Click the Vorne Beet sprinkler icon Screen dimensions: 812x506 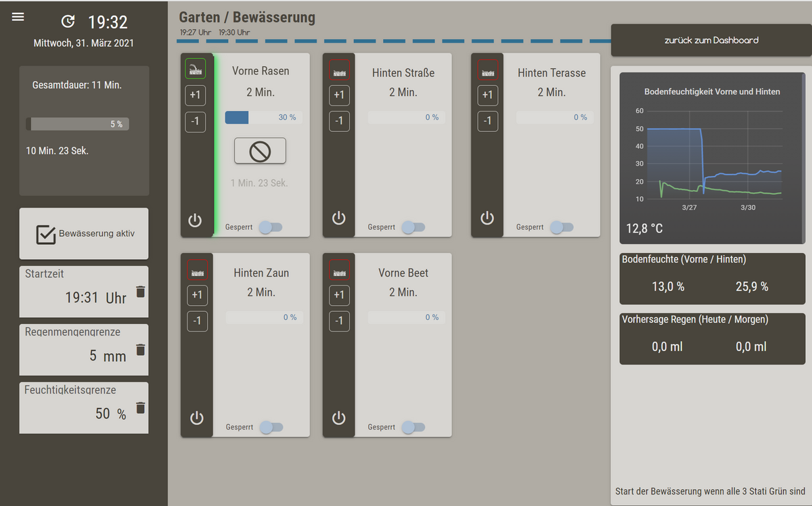[339, 271]
